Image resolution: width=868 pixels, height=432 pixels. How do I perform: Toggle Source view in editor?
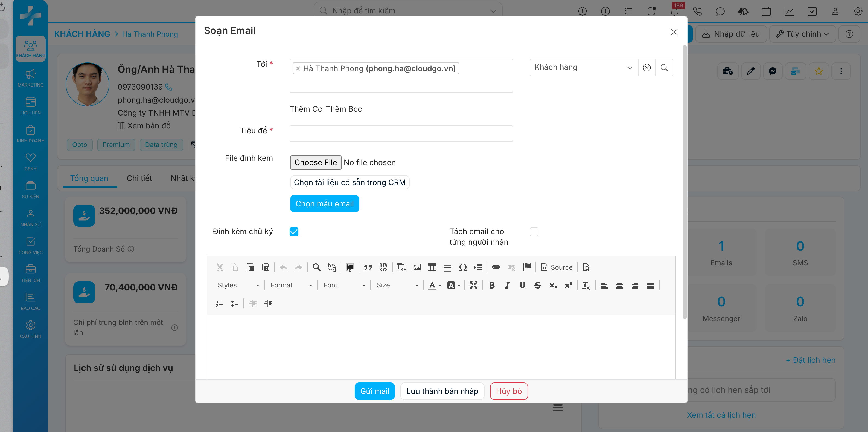click(557, 267)
